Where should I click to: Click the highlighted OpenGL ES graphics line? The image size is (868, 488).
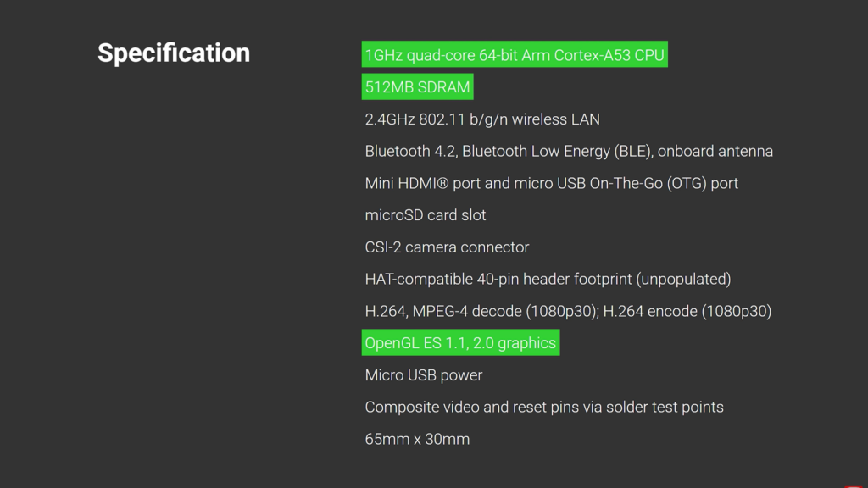pyautogui.click(x=460, y=343)
